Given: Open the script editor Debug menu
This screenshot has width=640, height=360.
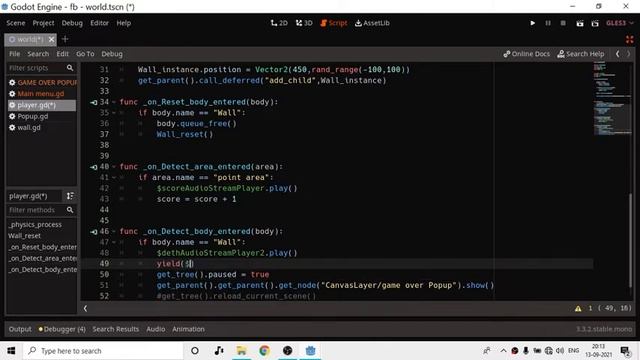Looking at the screenshot, I should 112,54.
